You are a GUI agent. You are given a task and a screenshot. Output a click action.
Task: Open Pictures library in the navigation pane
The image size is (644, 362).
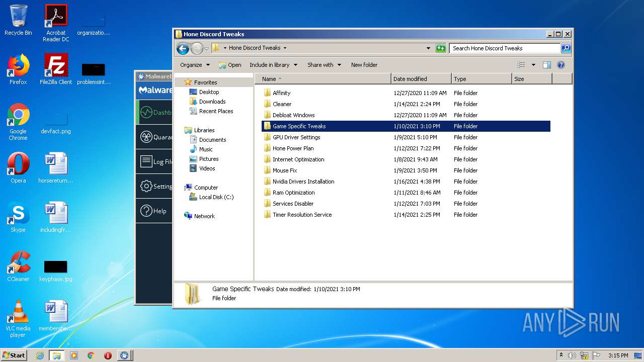[209, 159]
